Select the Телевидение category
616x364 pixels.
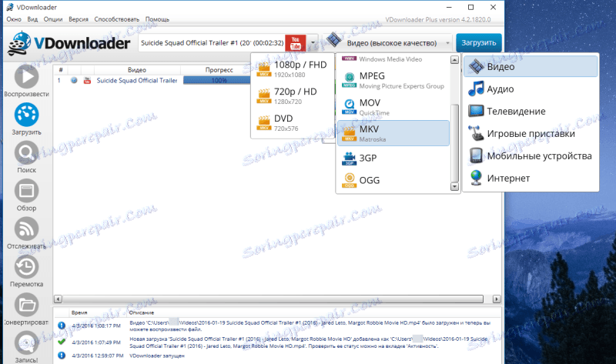(531, 111)
